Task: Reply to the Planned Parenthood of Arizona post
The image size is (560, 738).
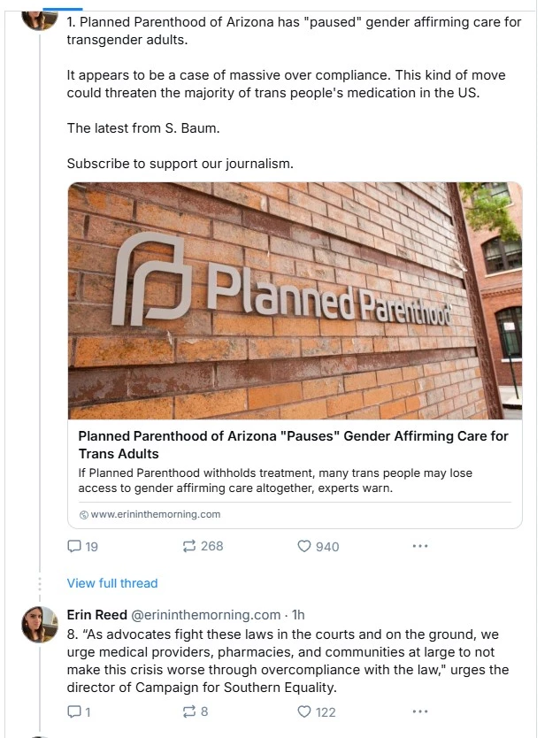Action: tap(74, 546)
